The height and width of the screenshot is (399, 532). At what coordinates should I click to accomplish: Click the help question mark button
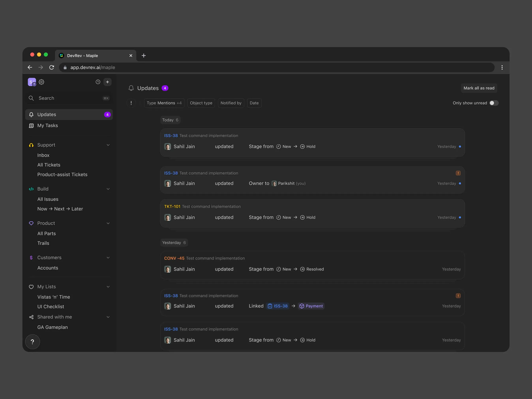point(33,342)
